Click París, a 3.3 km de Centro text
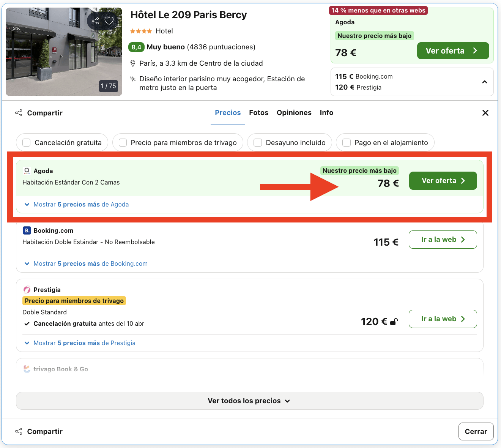This screenshot has width=501, height=448. pos(201,63)
